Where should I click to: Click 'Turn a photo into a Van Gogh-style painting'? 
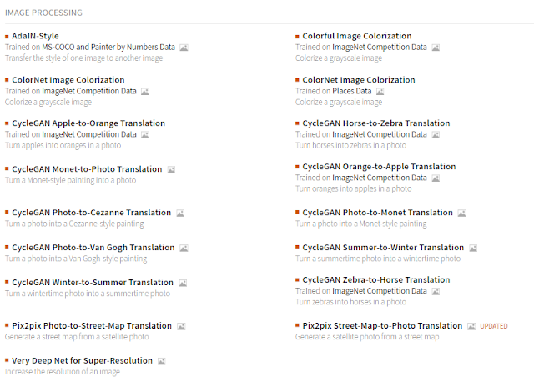pyautogui.click(x=76, y=259)
